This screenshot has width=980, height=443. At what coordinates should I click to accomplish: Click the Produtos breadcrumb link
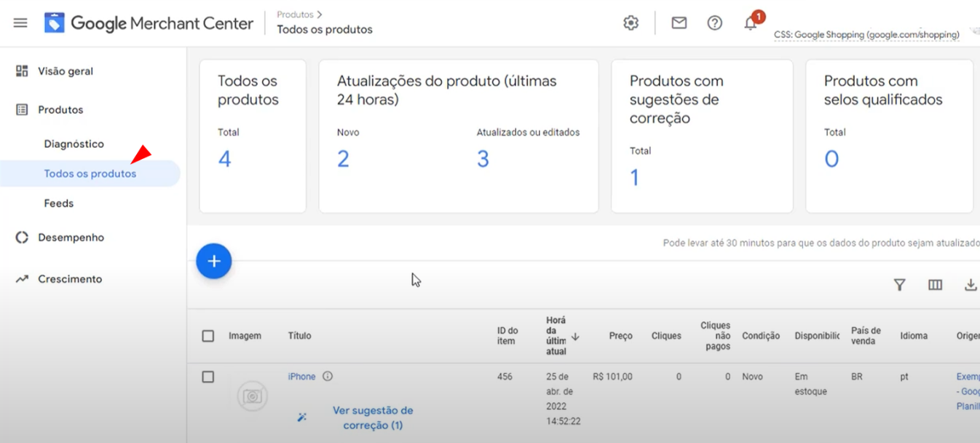[x=295, y=15]
